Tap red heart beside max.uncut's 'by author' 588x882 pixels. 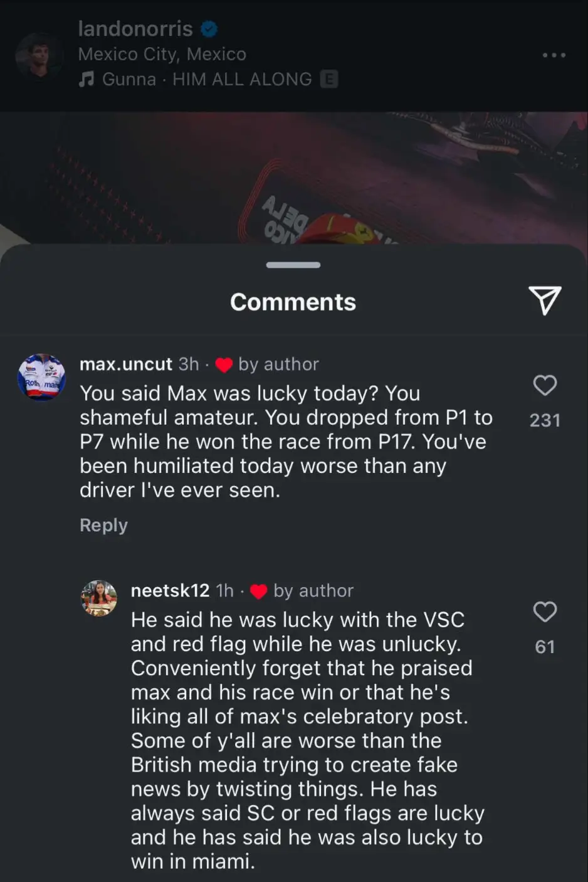(x=224, y=364)
